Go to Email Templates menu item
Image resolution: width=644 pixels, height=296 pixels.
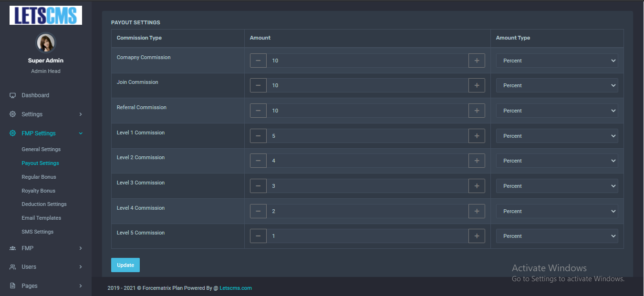pos(41,218)
